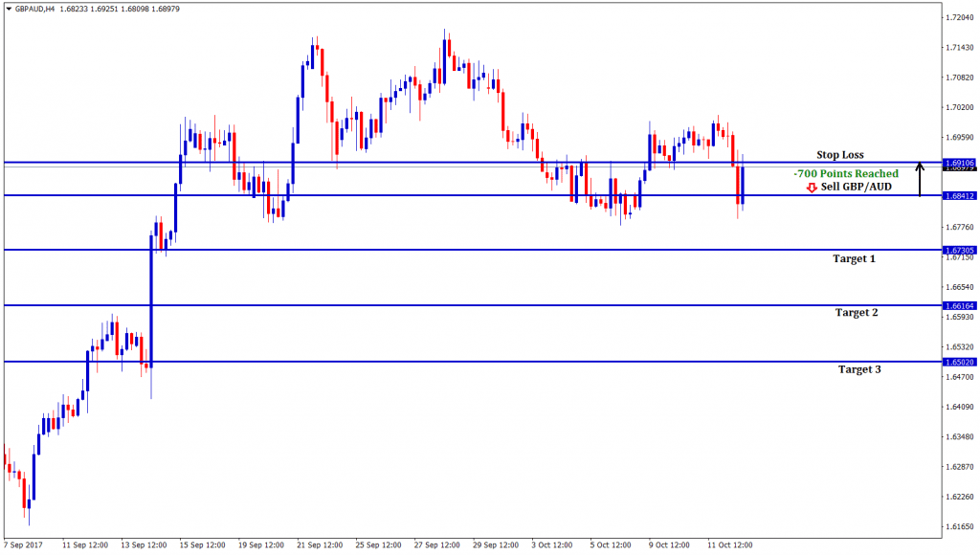Click the 1.69590 price scale value
This screenshot has width=980, height=555.
coord(960,138)
